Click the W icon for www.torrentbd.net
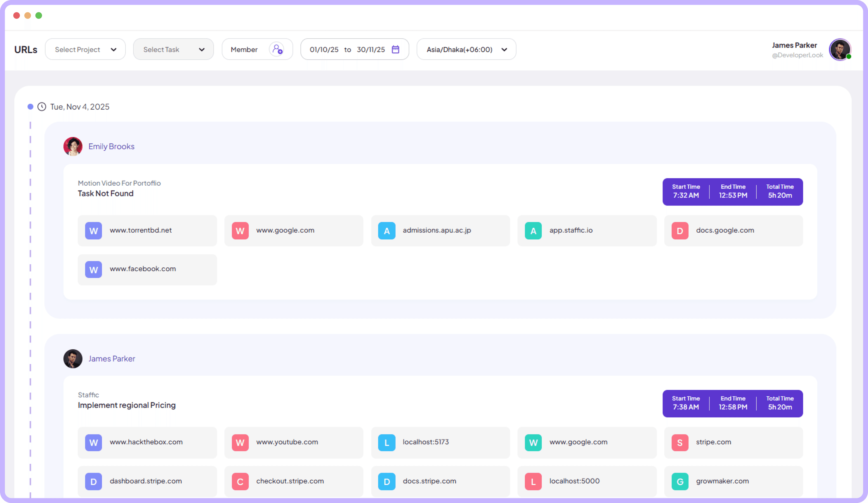This screenshot has width=868, height=503. [93, 231]
